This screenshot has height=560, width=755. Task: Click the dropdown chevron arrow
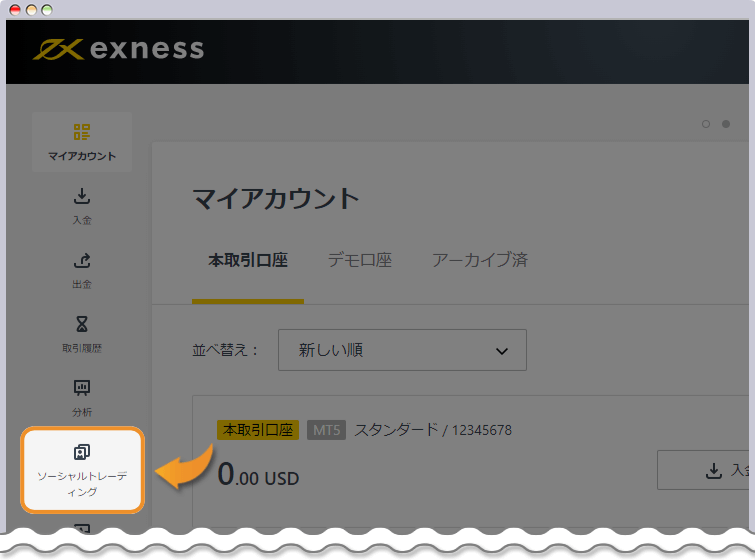coord(502,351)
